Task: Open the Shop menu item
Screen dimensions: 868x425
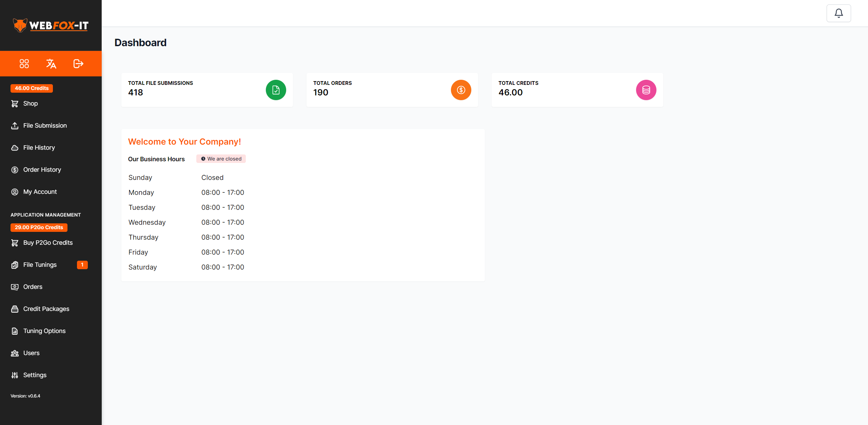Action: pyautogui.click(x=30, y=103)
